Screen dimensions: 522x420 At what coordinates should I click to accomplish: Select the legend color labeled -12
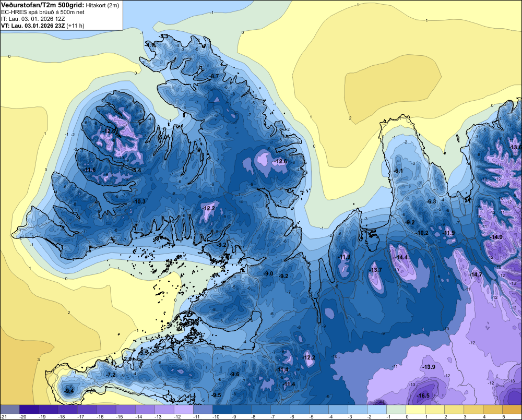click(x=183, y=409)
